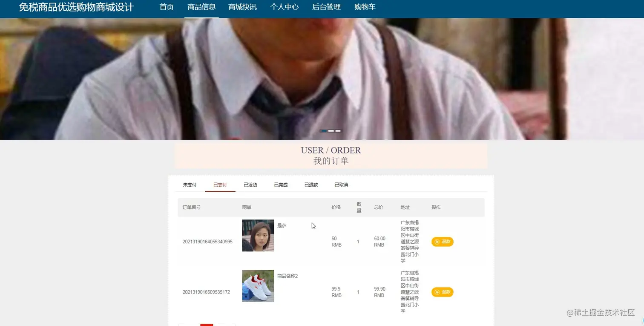The width and height of the screenshot is (644, 326).
Task: Click the 退款 button for order 是萨
Action: tap(442, 242)
